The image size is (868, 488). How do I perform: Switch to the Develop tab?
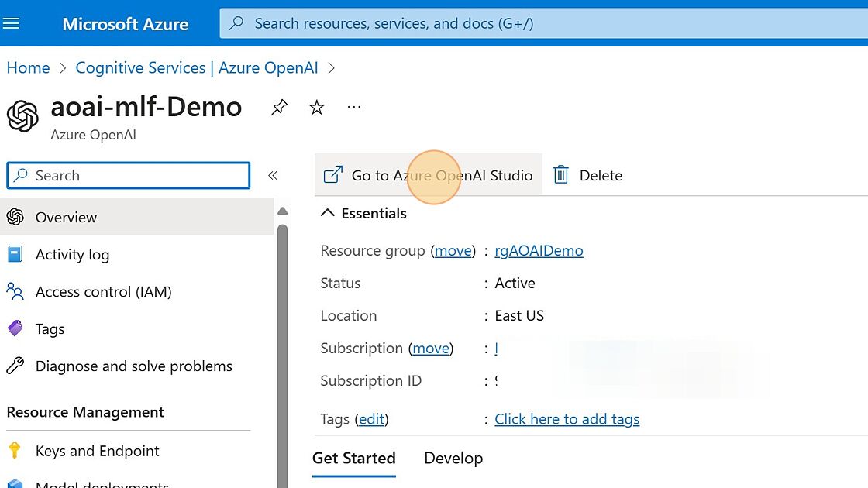pyautogui.click(x=453, y=459)
